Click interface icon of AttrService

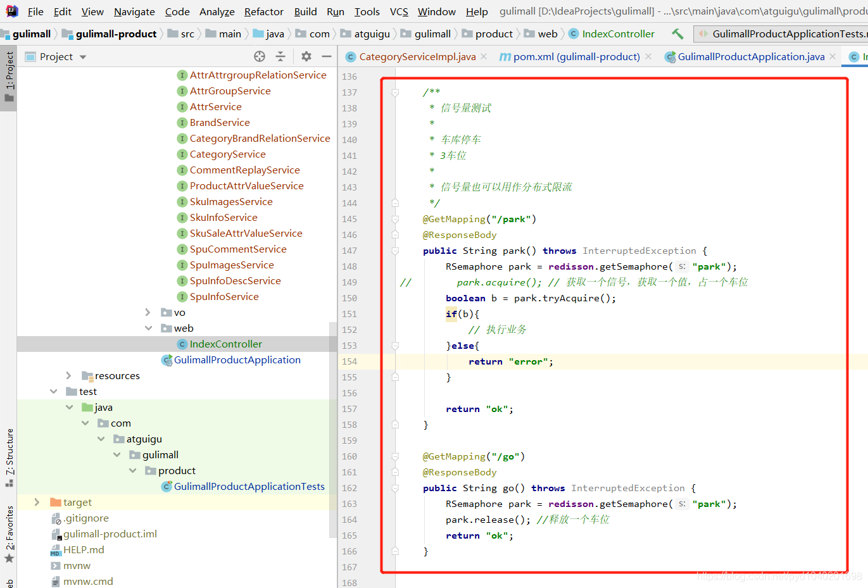pos(182,107)
